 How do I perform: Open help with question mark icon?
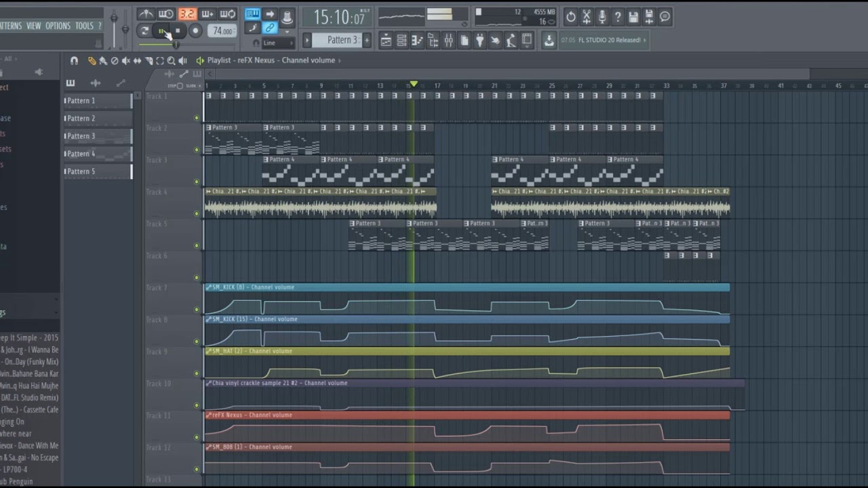point(618,17)
